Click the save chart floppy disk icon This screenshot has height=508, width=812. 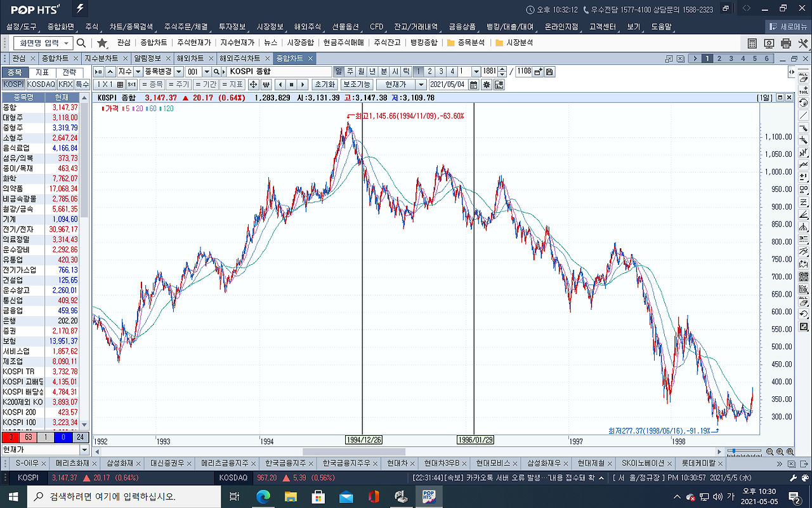click(549, 72)
